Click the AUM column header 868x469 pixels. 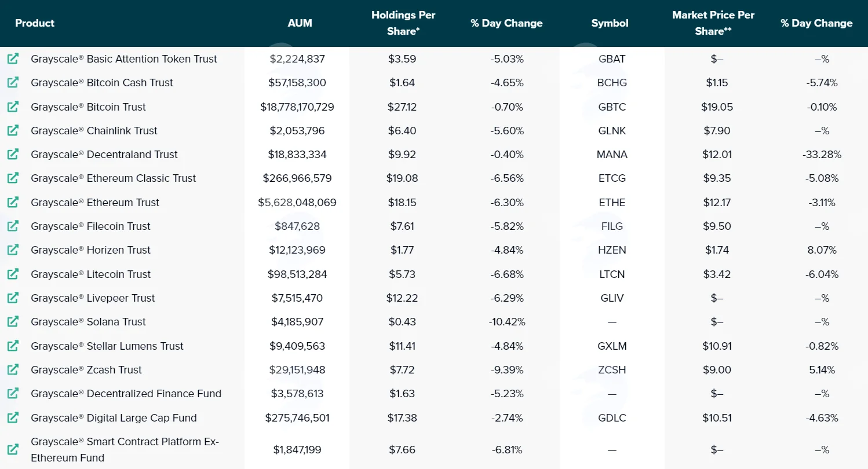pyautogui.click(x=300, y=23)
